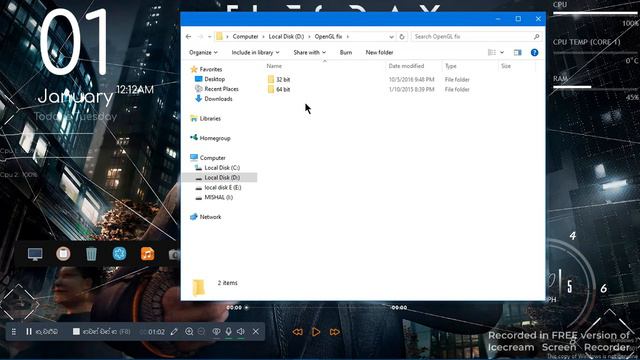This screenshot has height=360, width=640.
Task: Click the recorder zoom out icon
Action: 201,331
